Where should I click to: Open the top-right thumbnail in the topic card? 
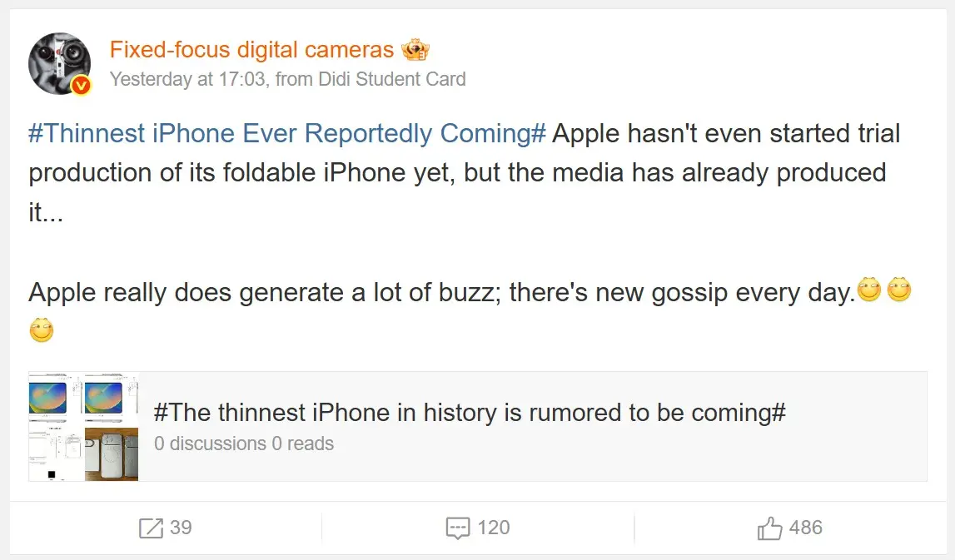point(111,399)
